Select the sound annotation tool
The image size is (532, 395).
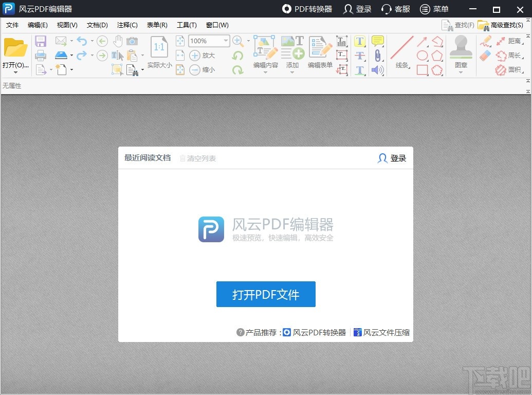click(x=377, y=70)
